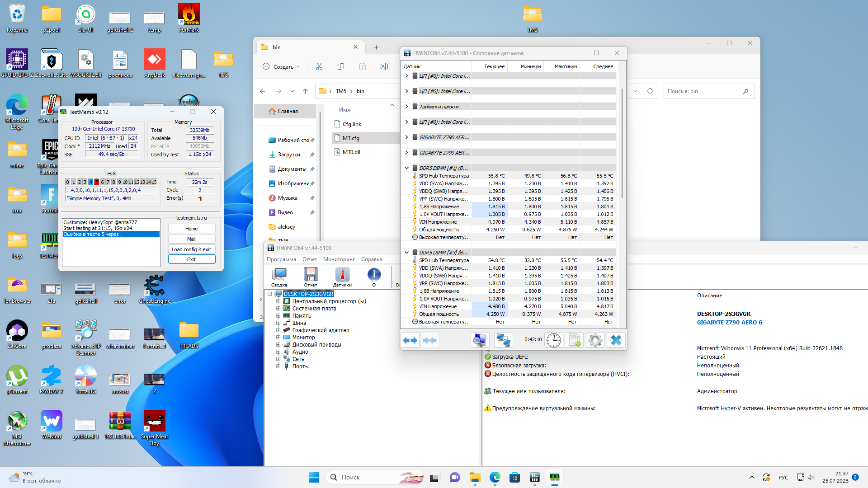
Task: Click the networked monitors icon in sensor toolbar
Action: [503, 340]
